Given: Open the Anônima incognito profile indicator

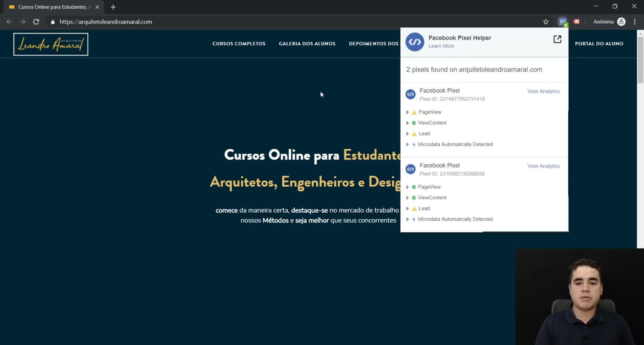Looking at the screenshot, I should click(x=609, y=22).
